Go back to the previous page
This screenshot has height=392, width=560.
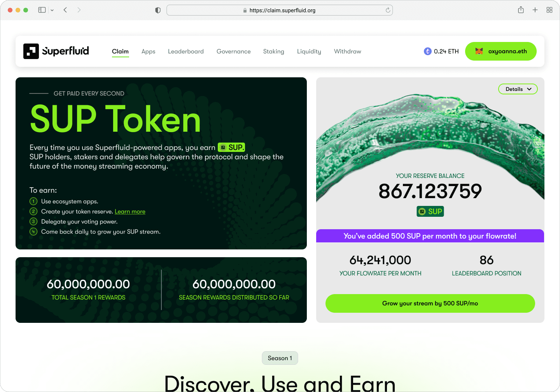[x=65, y=10]
